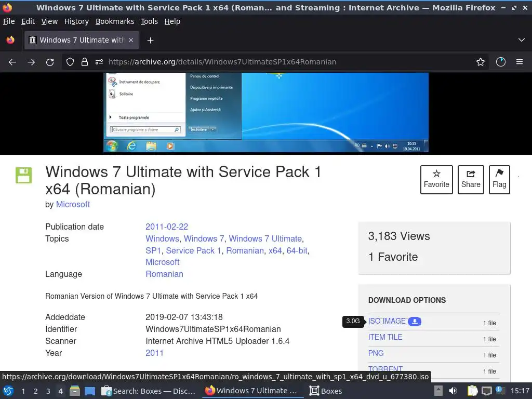
Task: Switch to workspace 1
Action: 23,391
